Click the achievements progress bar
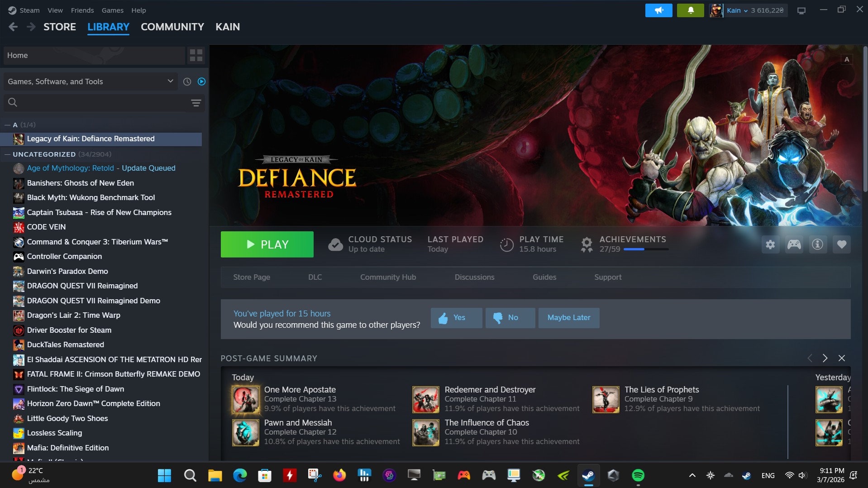This screenshot has width=868, height=488. (x=646, y=249)
